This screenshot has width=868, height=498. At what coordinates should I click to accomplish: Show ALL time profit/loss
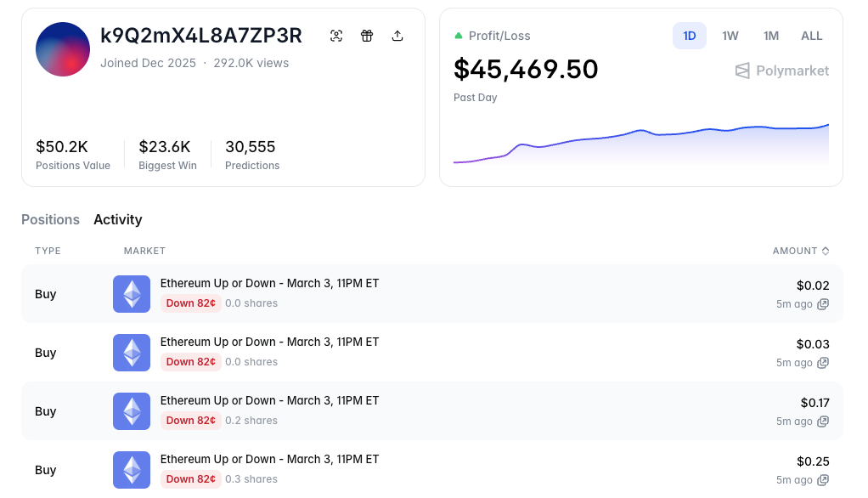point(812,36)
